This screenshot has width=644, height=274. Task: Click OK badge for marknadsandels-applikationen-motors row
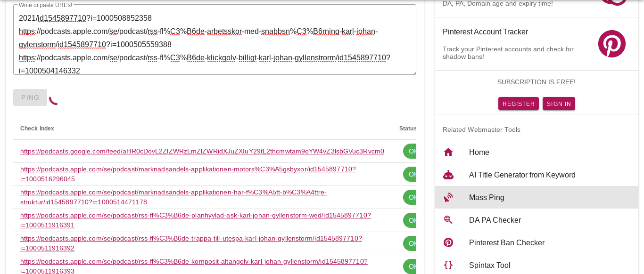(410, 174)
